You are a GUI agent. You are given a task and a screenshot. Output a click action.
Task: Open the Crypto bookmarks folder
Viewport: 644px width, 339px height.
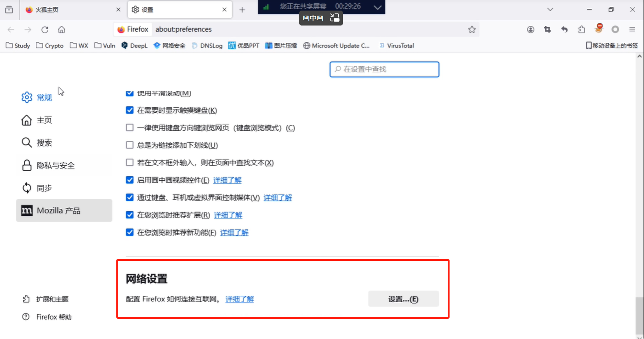point(50,46)
